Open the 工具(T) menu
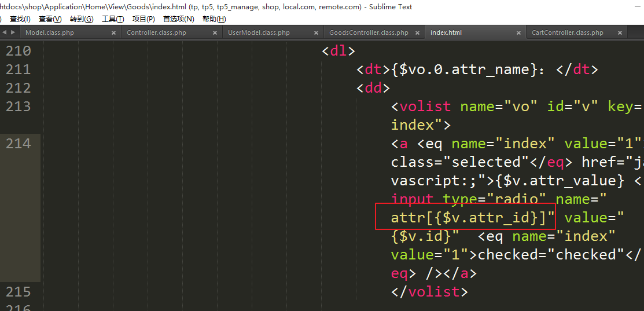This screenshot has width=644, height=311. click(113, 19)
